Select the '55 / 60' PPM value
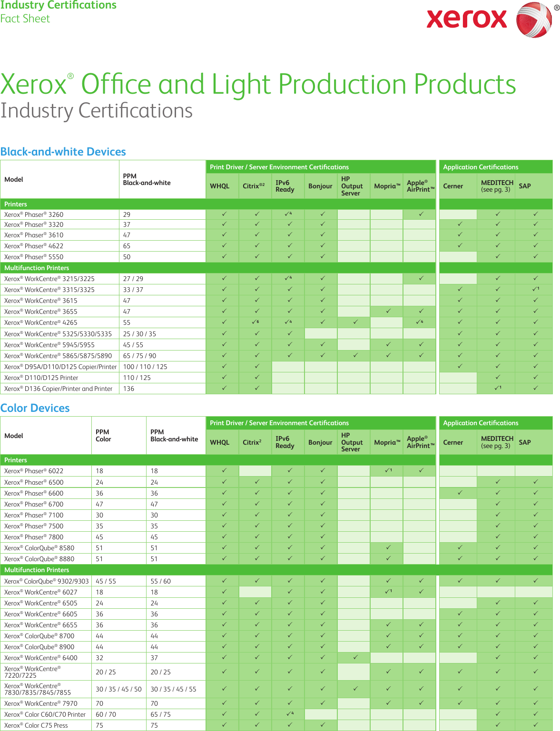560x731 pixels. (161, 581)
